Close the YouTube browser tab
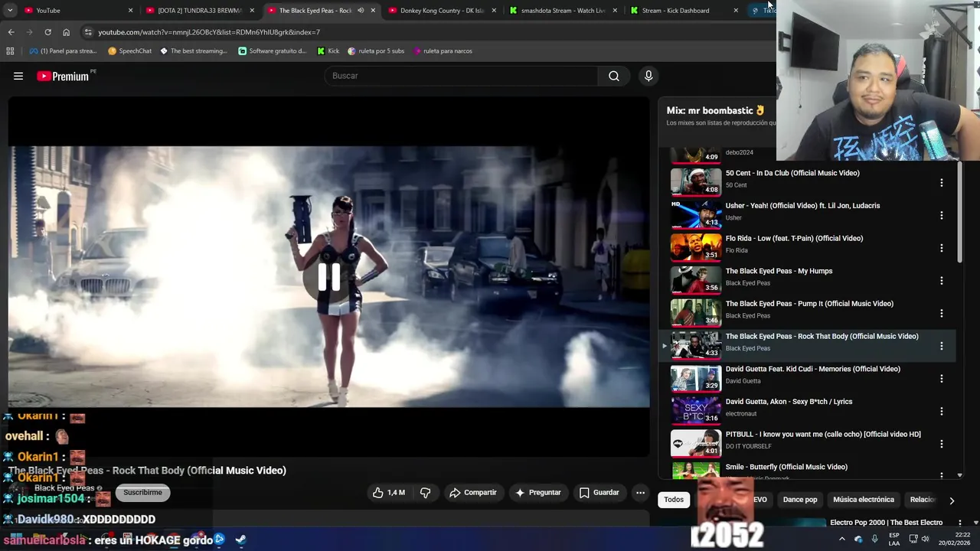This screenshot has width=980, height=551. 130,11
